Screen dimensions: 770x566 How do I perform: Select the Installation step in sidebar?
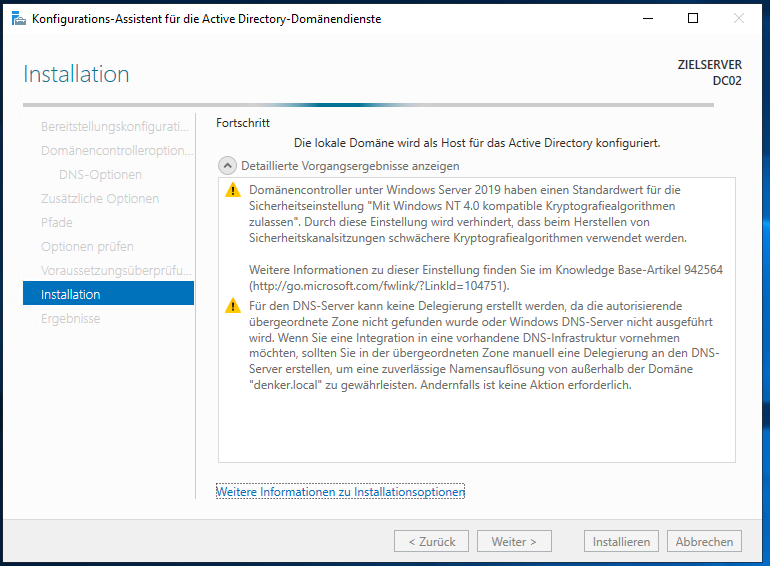pyautogui.click(x=109, y=294)
